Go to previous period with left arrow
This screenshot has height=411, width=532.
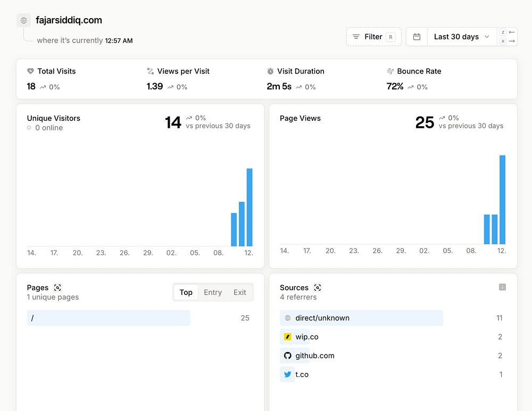(512, 32)
